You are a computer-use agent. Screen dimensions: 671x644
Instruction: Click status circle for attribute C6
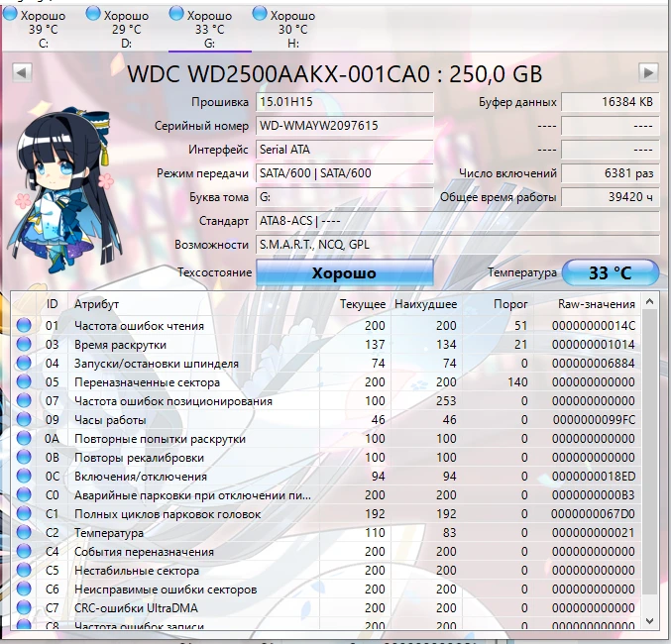[24, 589]
